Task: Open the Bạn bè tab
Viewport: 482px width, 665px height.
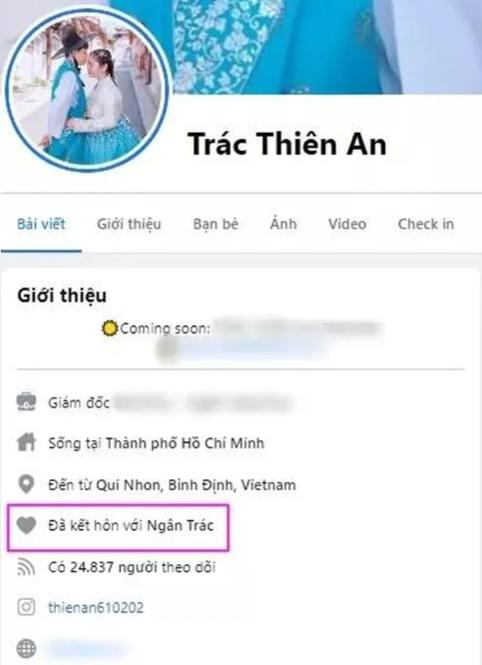Action: click(216, 224)
